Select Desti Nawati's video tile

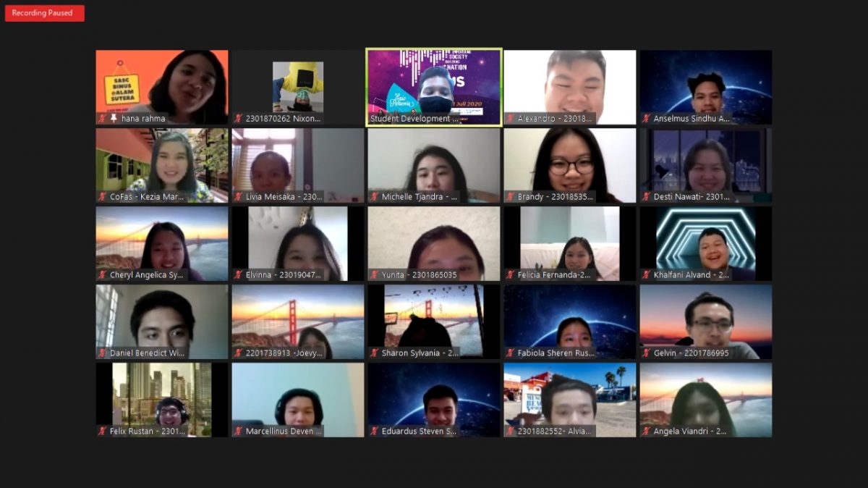pyautogui.click(x=706, y=165)
